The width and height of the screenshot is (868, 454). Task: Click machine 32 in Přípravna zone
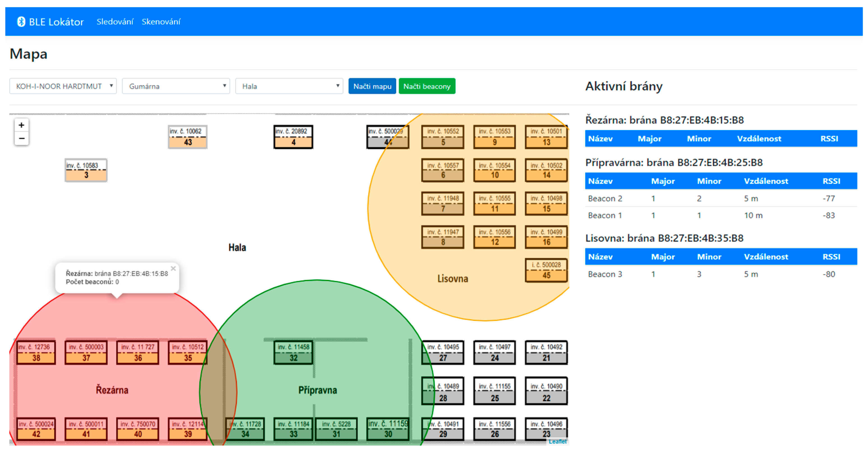tap(293, 352)
